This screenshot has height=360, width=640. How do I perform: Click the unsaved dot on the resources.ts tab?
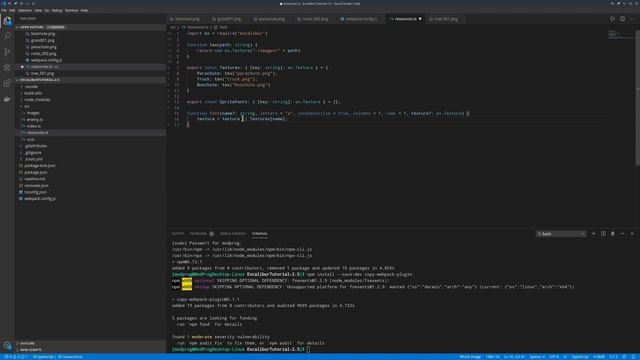pos(420,19)
